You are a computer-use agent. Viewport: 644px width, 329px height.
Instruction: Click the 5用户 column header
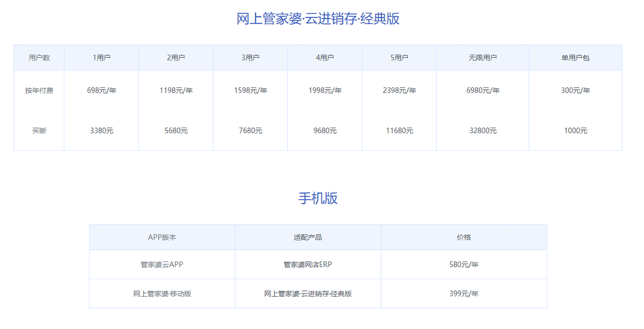(x=399, y=57)
